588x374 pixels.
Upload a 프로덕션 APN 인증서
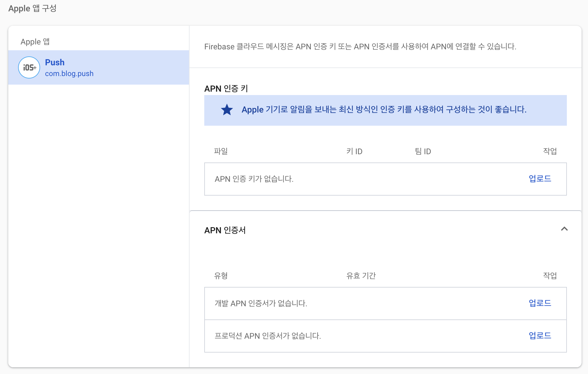(x=540, y=336)
